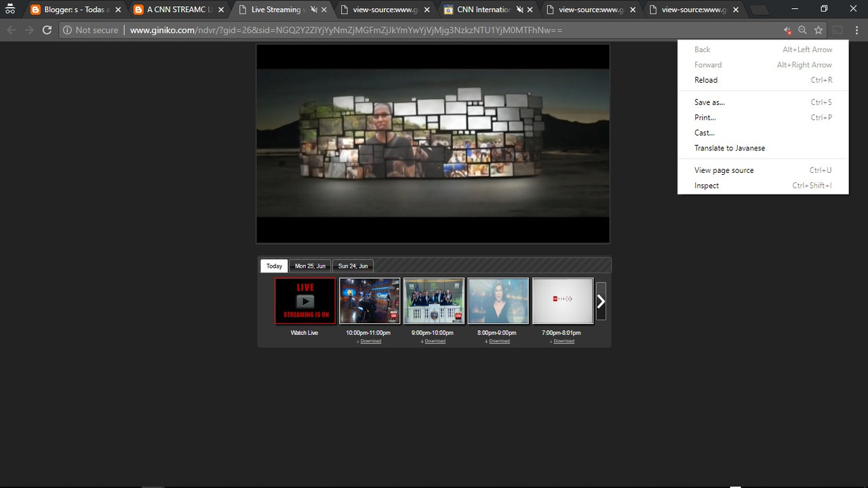This screenshot has width=868, height=488.
Task: Click the play icon on the Watch Live thumbnail
Action: 304,300
